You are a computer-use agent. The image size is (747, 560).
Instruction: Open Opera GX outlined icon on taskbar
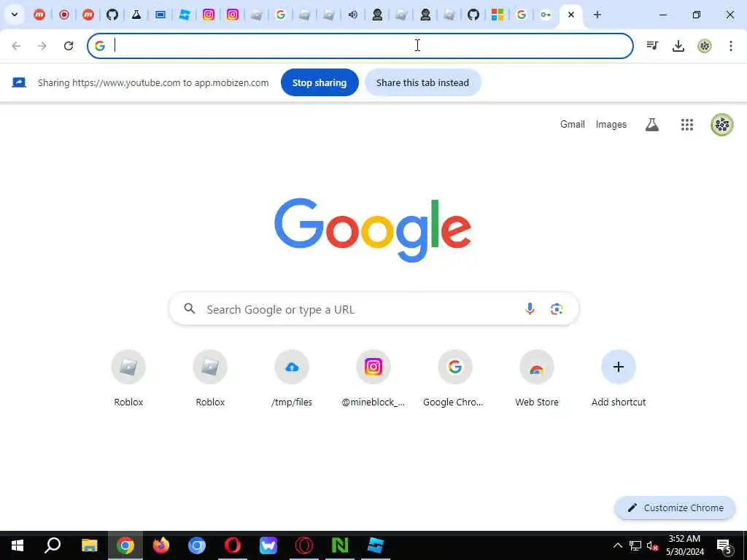point(304,545)
